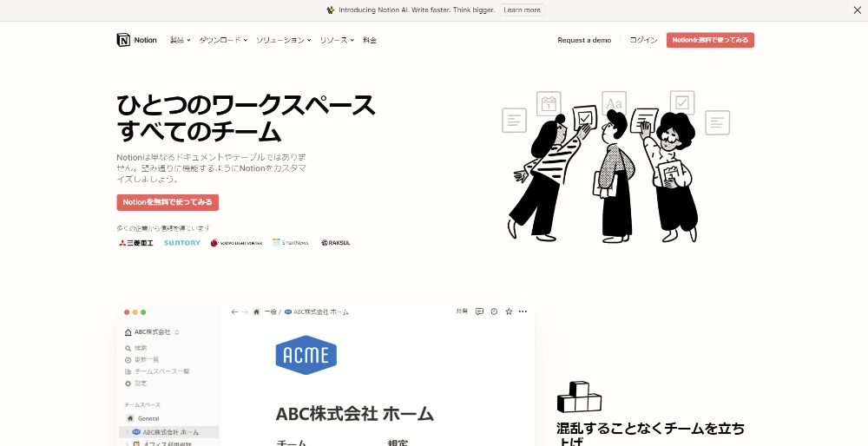Click Request a demo link
Image resolution: width=868 pixels, height=446 pixels.
click(584, 40)
